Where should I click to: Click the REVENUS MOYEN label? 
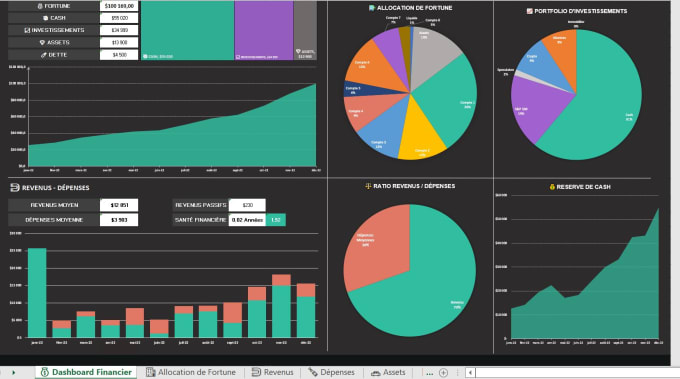(x=54, y=205)
